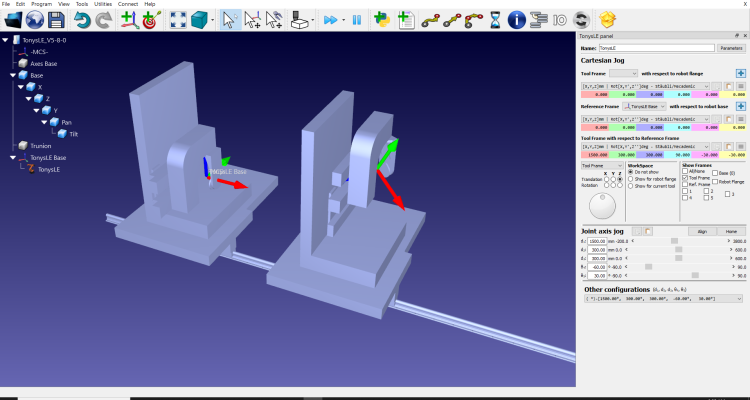Start fast simulation with double-arrow icon
Screen dimensions: 750x400
pos(331,20)
